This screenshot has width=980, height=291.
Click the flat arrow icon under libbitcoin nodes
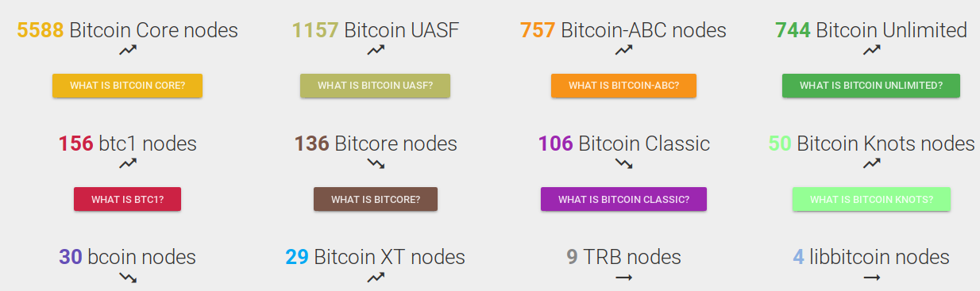[871, 277]
